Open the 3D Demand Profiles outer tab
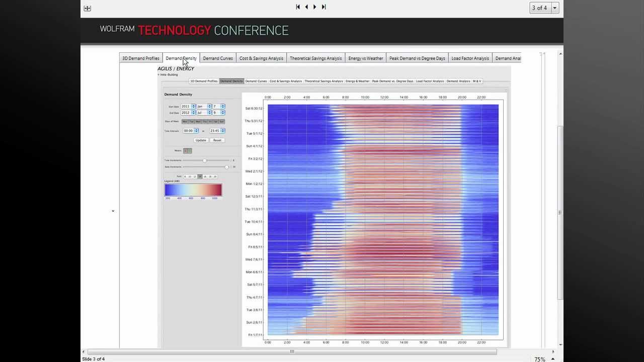Viewport: 644px width, 362px height. click(141, 58)
